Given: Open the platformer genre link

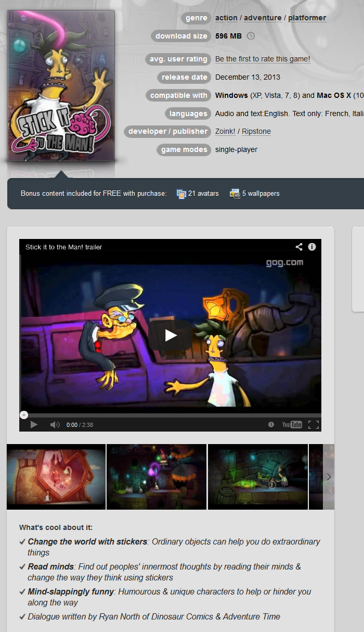Looking at the screenshot, I should (x=307, y=18).
